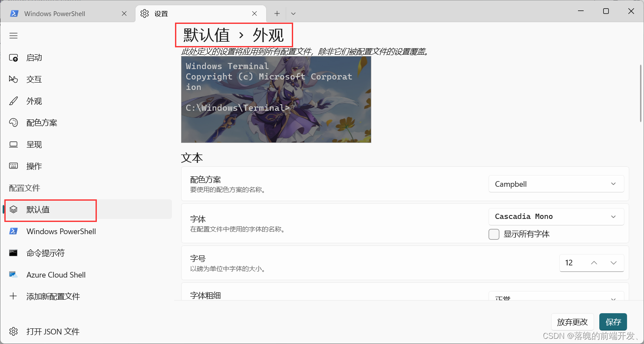Open the 启动 settings page
The image size is (644, 344).
click(87, 58)
